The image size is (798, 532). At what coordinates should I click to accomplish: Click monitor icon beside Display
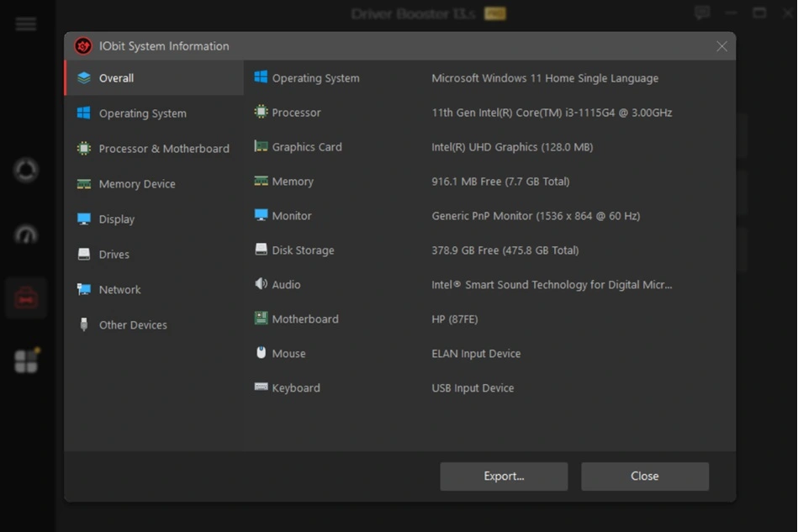click(84, 219)
